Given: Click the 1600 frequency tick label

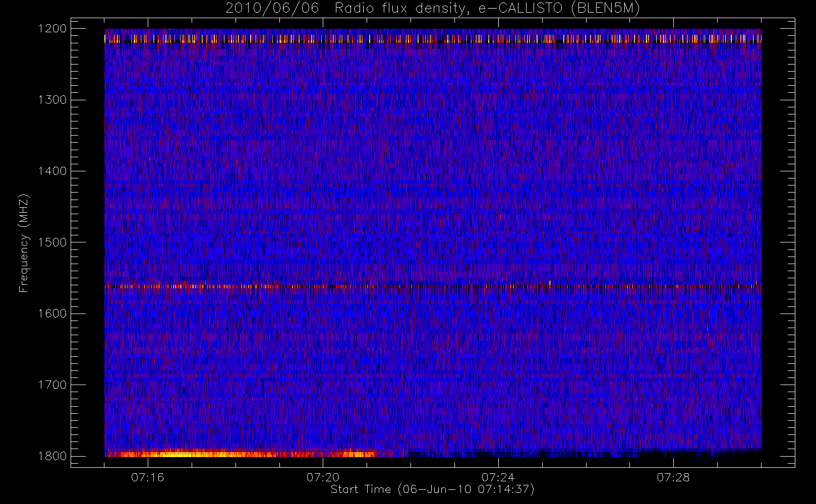Looking at the screenshot, I should [52, 313].
